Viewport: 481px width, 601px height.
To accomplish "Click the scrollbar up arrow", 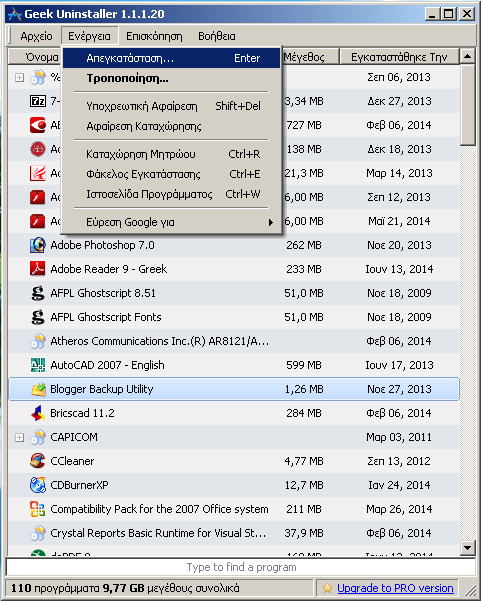I will coord(467,56).
